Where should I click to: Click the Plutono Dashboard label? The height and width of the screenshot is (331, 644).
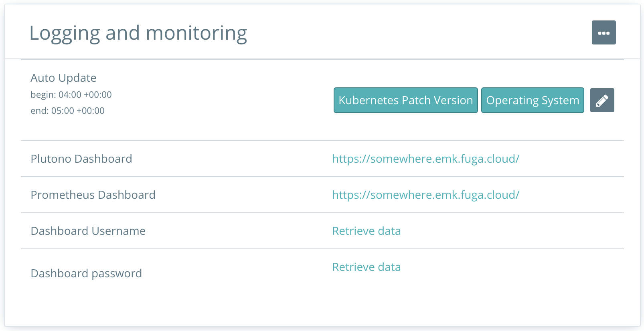(x=81, y=159)
